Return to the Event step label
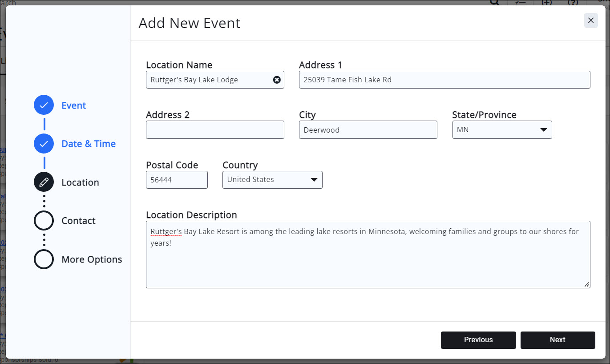The height and width of the screenshot is (364, 610). tap(74, 105)
